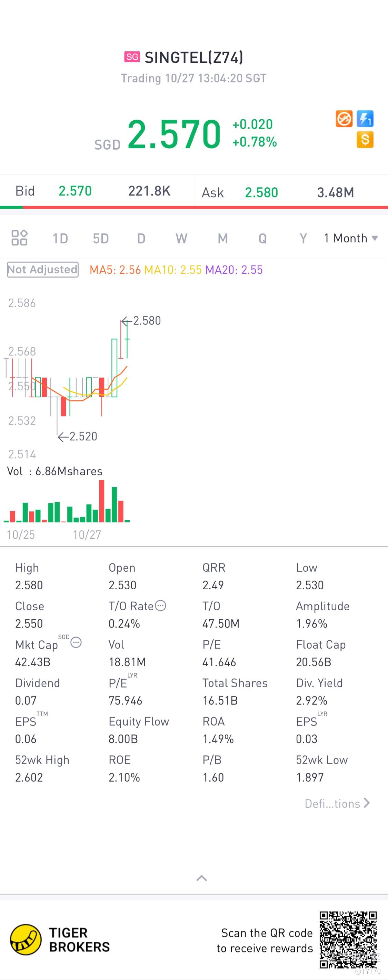Open the 1 Month period dropdown
This screenshot has height=980, width=388.
[351, 238]
